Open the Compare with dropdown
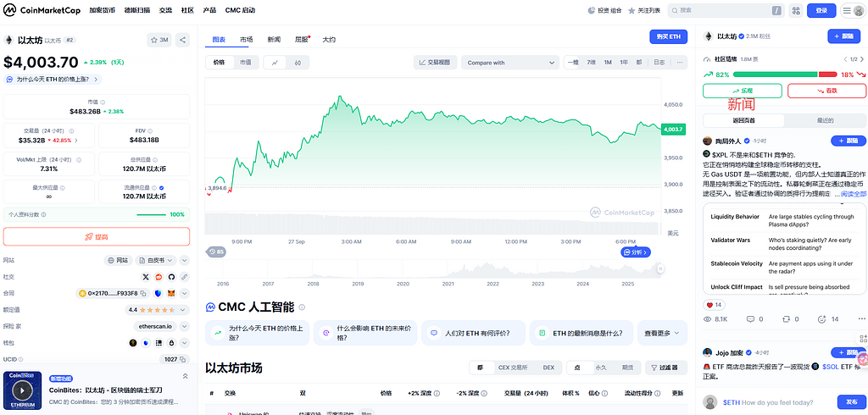The width and height of the screenshot is (868, 415). click(509, 63)
